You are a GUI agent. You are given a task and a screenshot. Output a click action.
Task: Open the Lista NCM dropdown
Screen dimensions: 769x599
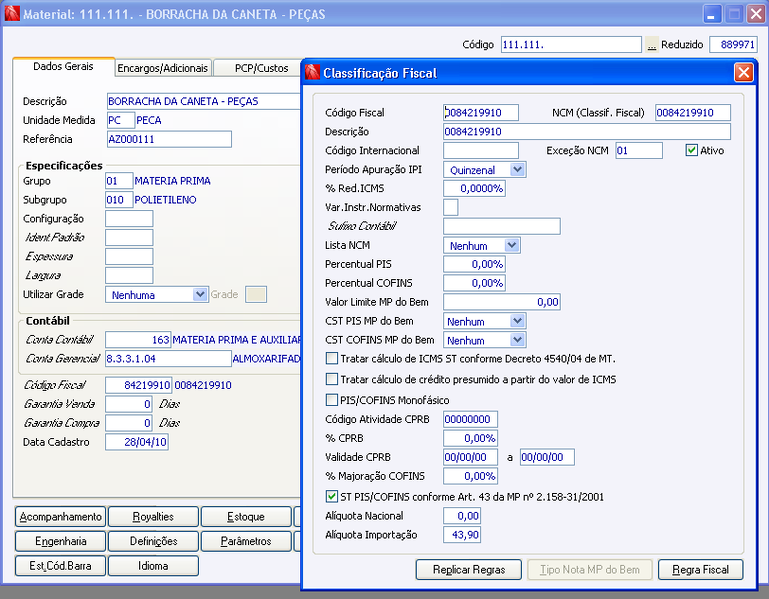[x=512, y=245]
